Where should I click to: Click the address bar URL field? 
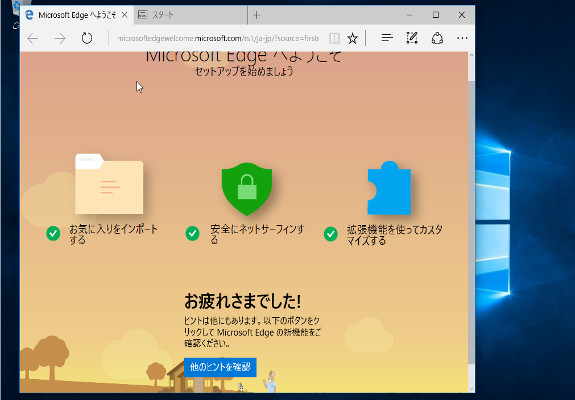tap(218, 38)
